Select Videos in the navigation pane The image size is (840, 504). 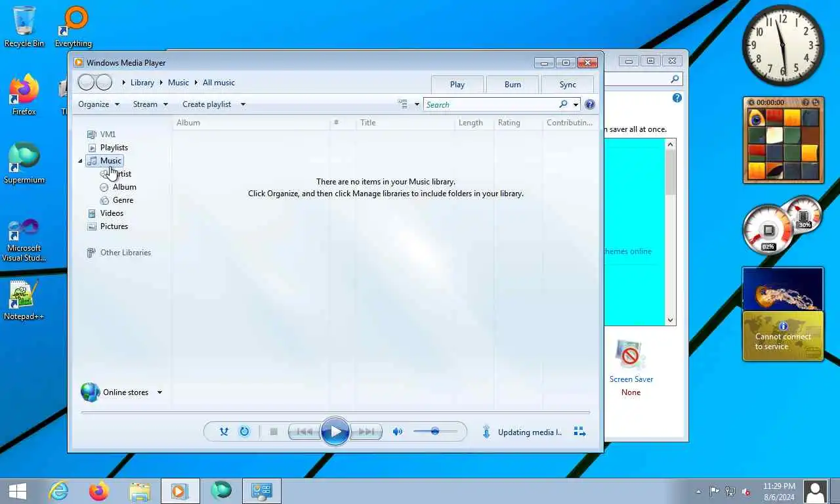[106, 213]
